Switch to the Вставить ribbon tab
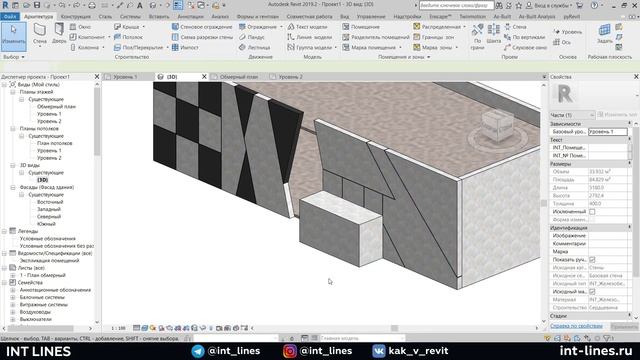 (159, 16)
